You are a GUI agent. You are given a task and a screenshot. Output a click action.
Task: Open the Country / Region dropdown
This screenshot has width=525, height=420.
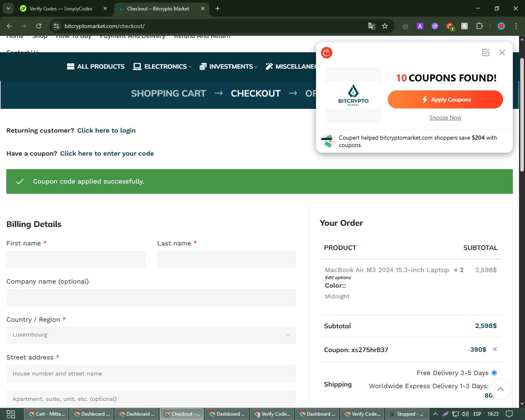click(151, 335)
